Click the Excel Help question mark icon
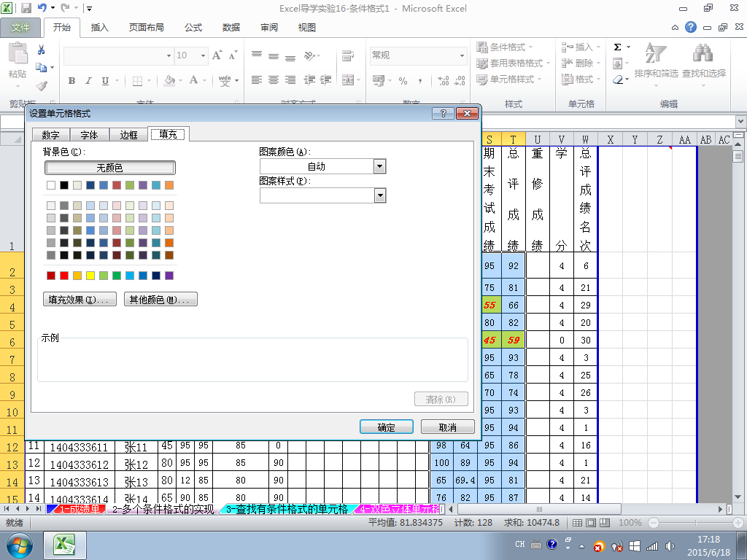747x560 pixels. tap(691, 27)
